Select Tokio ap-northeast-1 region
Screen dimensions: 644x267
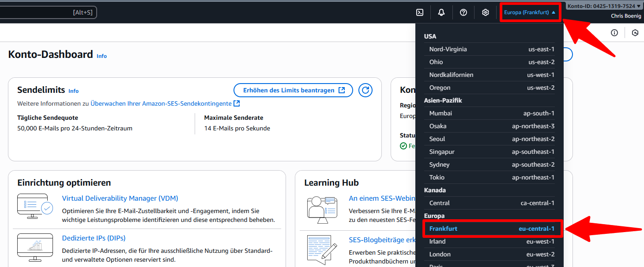pyautogui.click(x=492, y=177)
